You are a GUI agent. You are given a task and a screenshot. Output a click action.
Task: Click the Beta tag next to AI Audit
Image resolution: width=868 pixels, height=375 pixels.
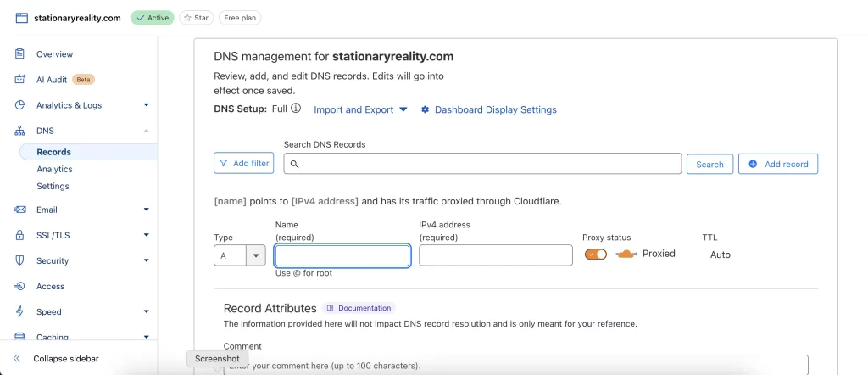tap(84, 79)
